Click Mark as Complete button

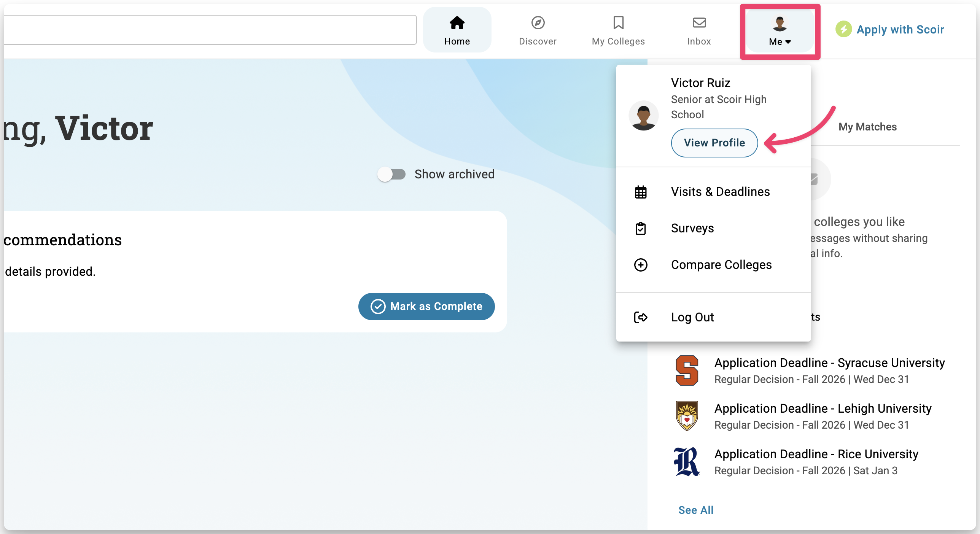pyautogui.click(x=426, y=307)
